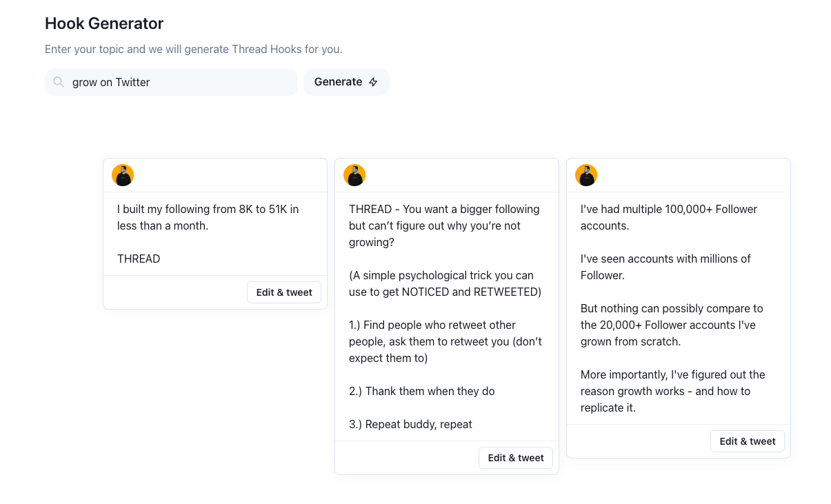Click "Edit & tweet" on the 8K to 51K card
The height and width of the screenshot is (504, 831).
(283, 292)
